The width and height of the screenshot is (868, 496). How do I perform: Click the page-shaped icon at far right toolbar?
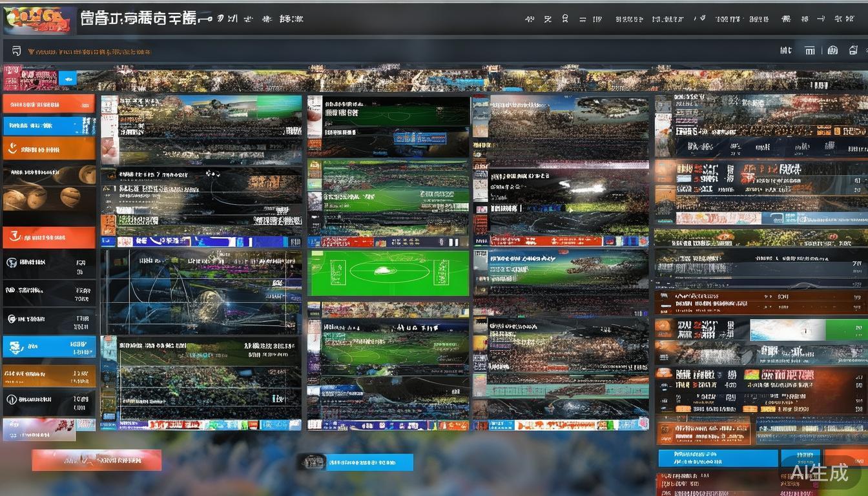coord(853,50)
